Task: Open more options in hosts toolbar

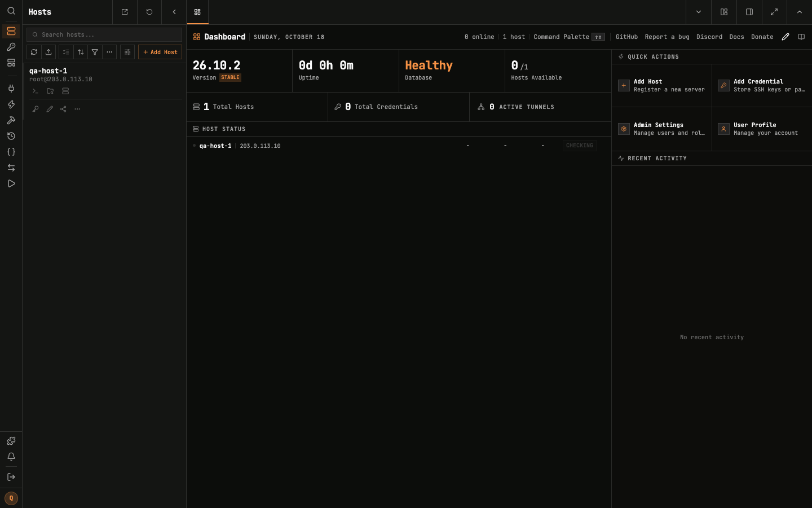Action: pos(109,52)
